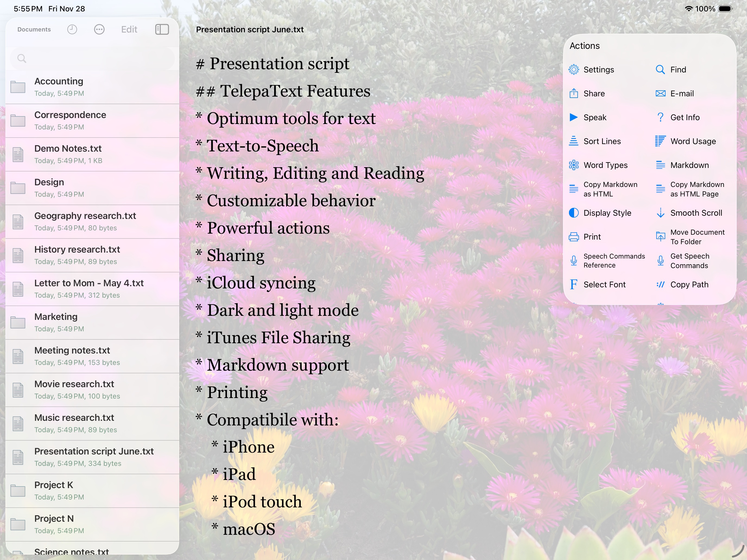Select Presentation script June.txt in list
747x560 pixels.
pyautogui.click(x=92, y=457)
